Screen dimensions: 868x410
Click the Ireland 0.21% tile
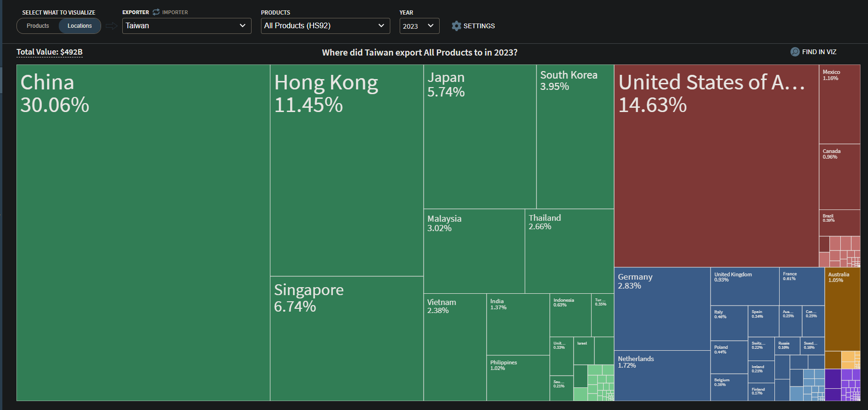(x=761, y=372)
